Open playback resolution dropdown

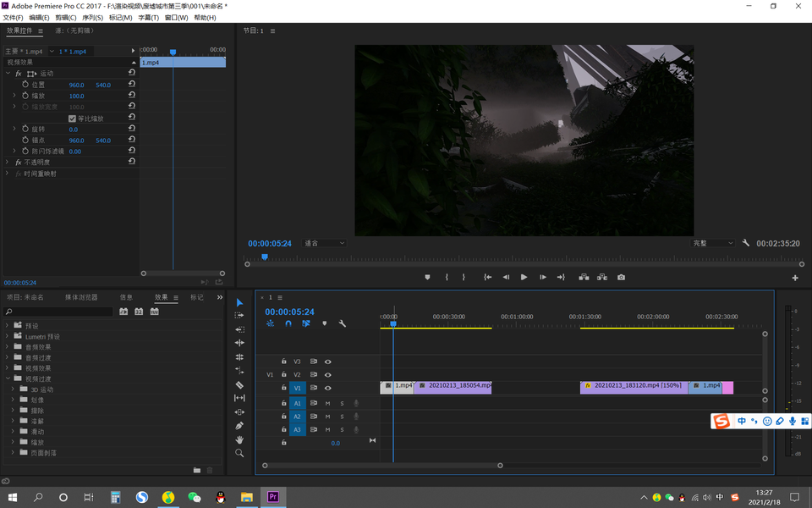coord(713,243)
